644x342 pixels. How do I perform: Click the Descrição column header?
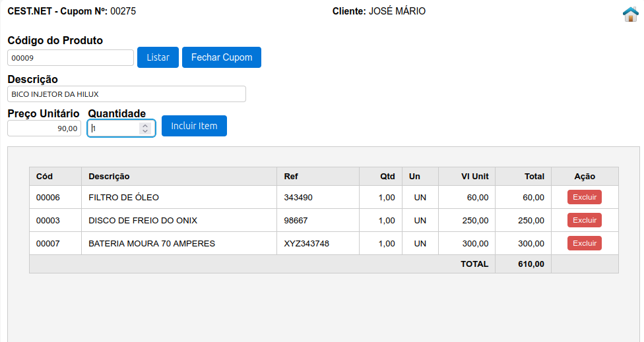coord(110,177)
